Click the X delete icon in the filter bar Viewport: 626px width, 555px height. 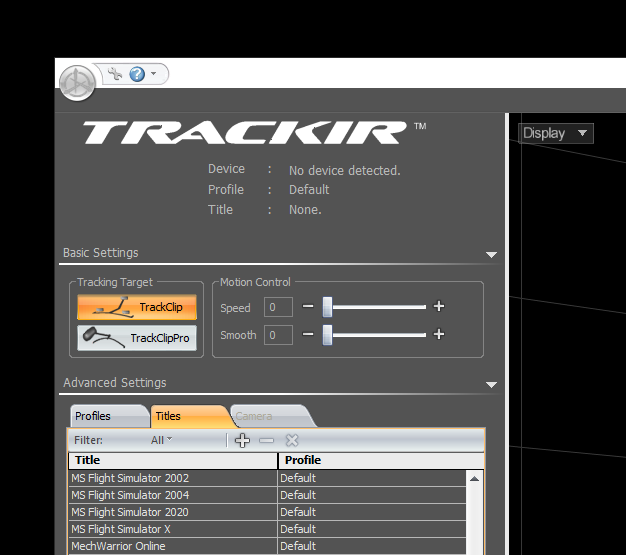pyautogui.click(x=292, y=440)
